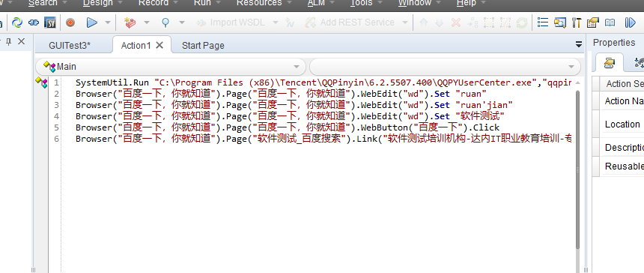Open the Search menu

(x=43, y=3)
